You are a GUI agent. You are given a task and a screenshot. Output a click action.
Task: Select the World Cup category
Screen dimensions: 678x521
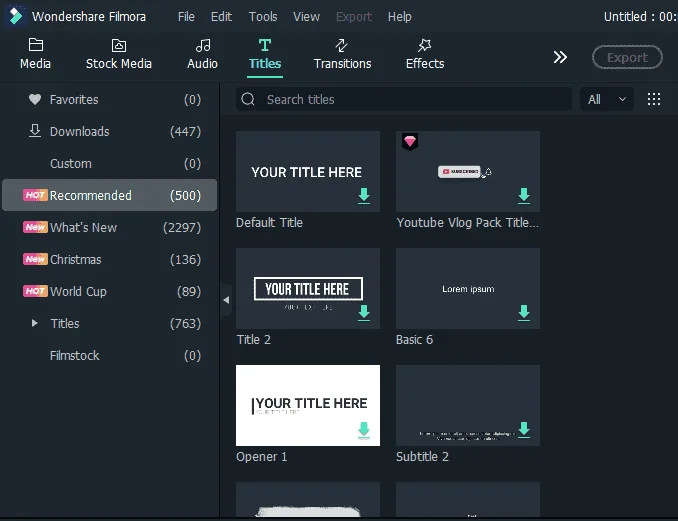[109, 291]
